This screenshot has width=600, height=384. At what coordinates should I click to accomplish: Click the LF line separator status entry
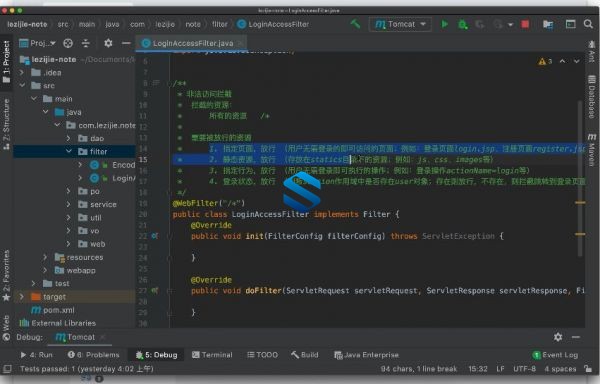pyautogui.click(x=500, y=369)
